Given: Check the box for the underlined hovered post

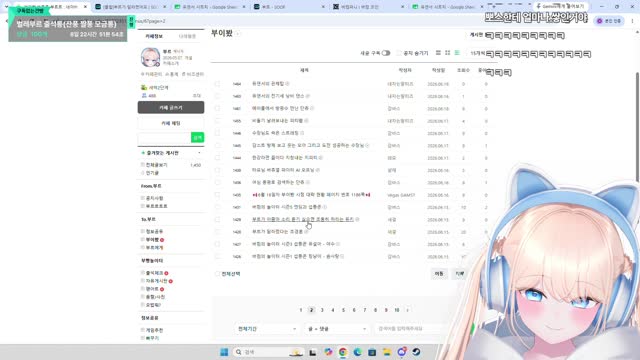Looking at the screenshot, I should 217,220.
